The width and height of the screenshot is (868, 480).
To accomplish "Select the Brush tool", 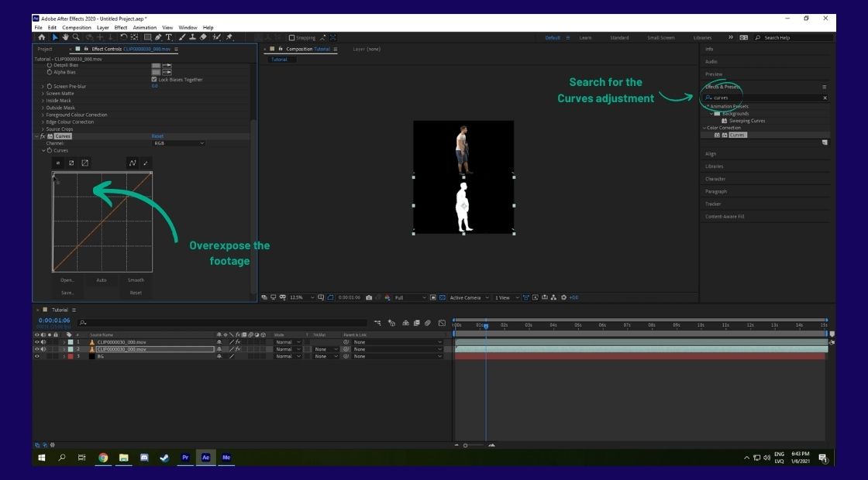I will (181, 36).
